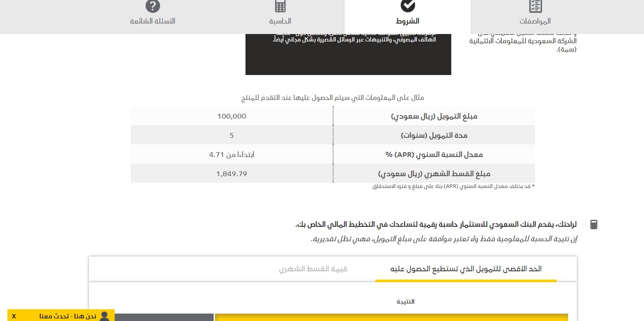Click the مبلغ التمويل (ريال سعودي) label
The height and width of the screenshot is (321, 644).
click(434, 116)
